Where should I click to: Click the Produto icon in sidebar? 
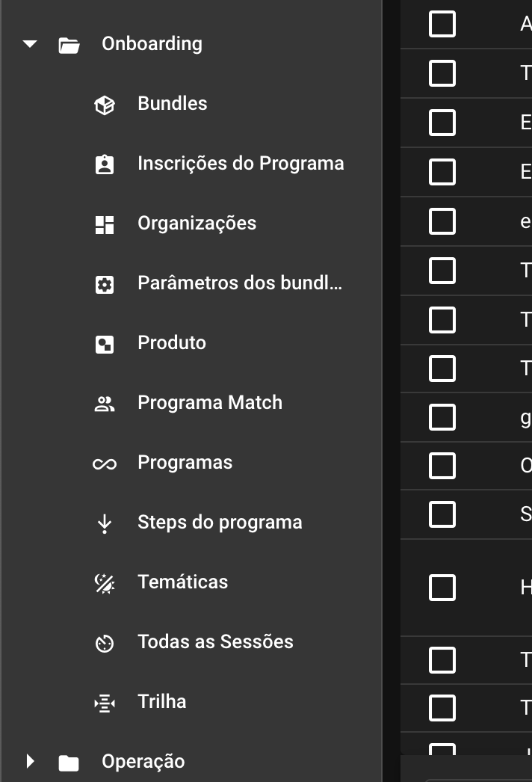(x=104, y=344)
